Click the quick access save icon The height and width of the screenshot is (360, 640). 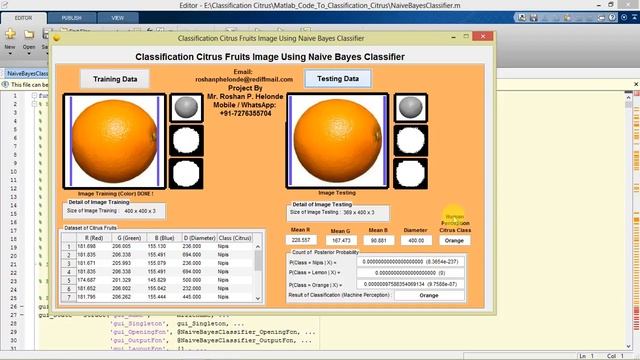533,18
